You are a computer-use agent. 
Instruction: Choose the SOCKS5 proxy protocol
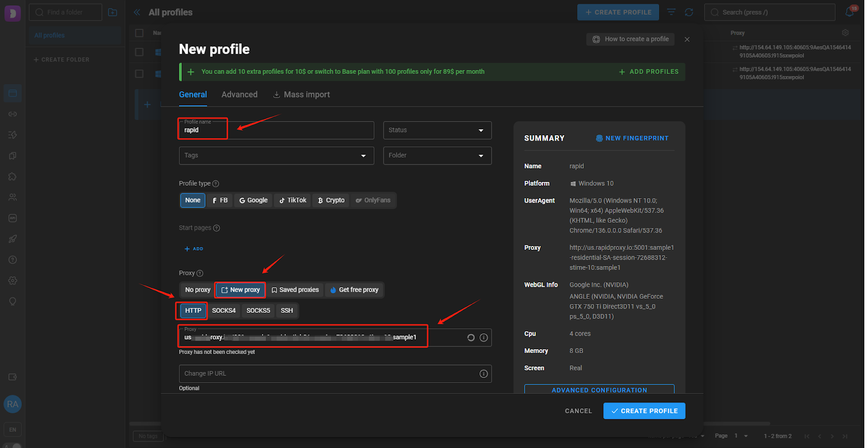[258, 311]
